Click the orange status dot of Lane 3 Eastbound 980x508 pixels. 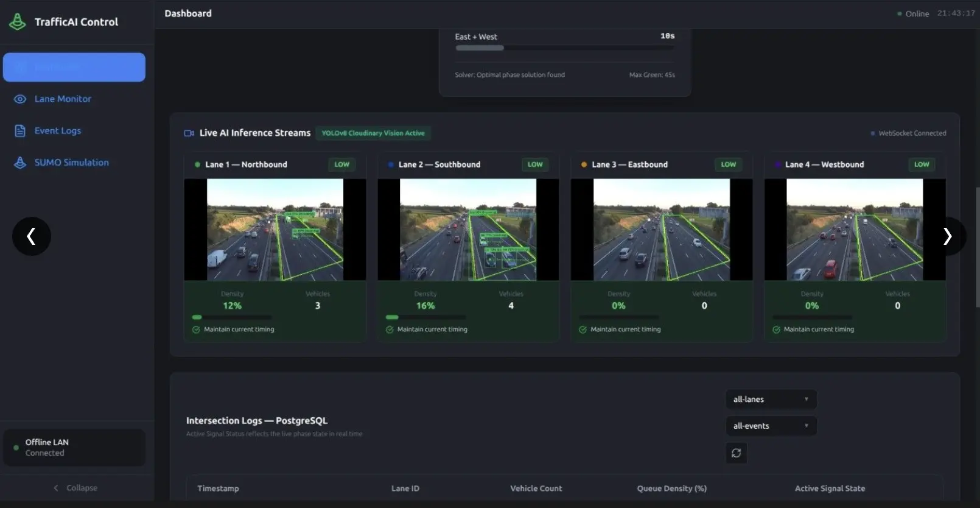coord(584,164)
